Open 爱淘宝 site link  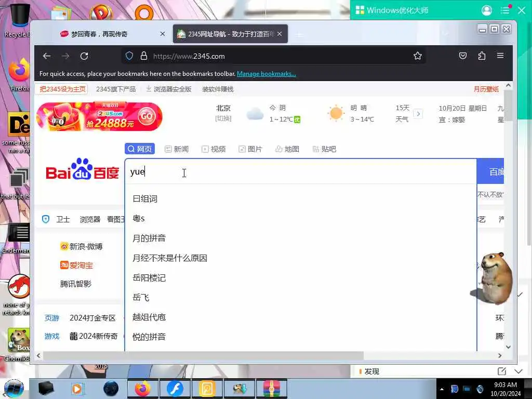[77, 265]
